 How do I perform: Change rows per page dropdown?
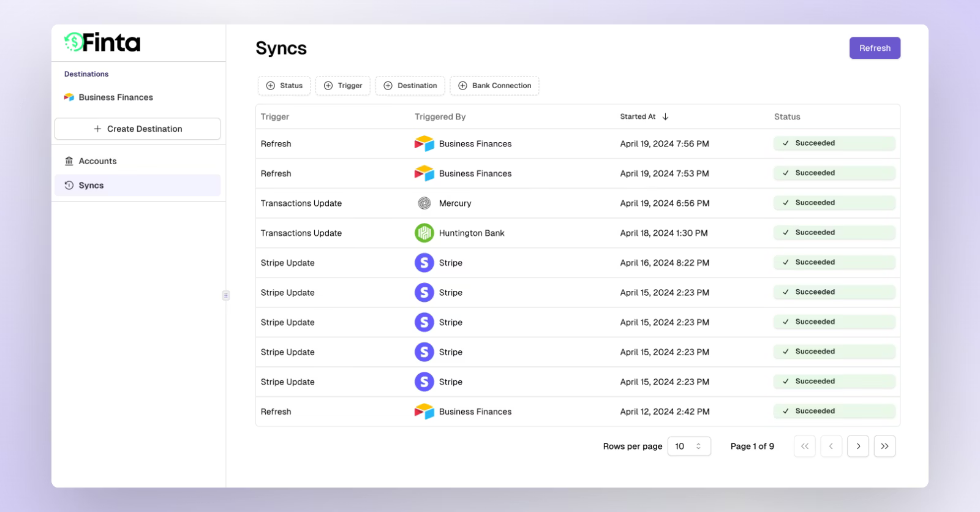(x=688, y=446)
